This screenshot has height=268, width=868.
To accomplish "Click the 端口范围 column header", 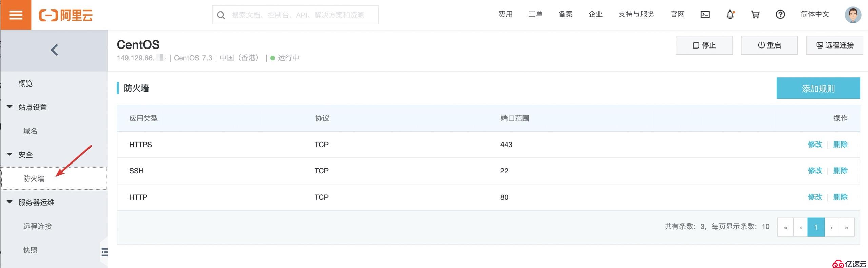I will pyautogui.click(x=515, y=118).
